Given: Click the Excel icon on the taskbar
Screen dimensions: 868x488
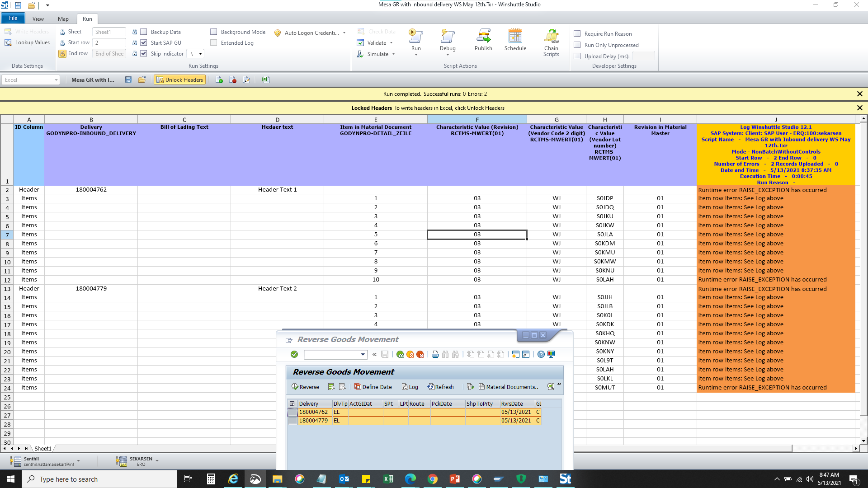Looking at the screenshot, I should (x=388, y=479).
